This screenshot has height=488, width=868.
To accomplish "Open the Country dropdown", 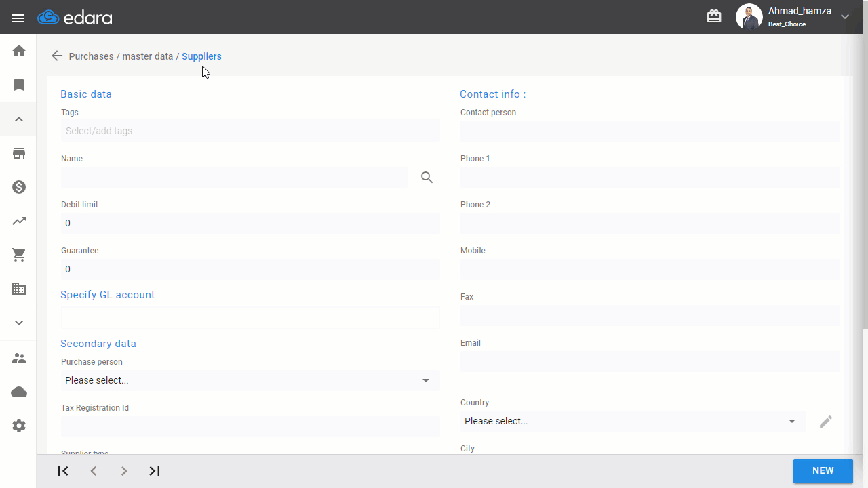I will tap(633, 421).
